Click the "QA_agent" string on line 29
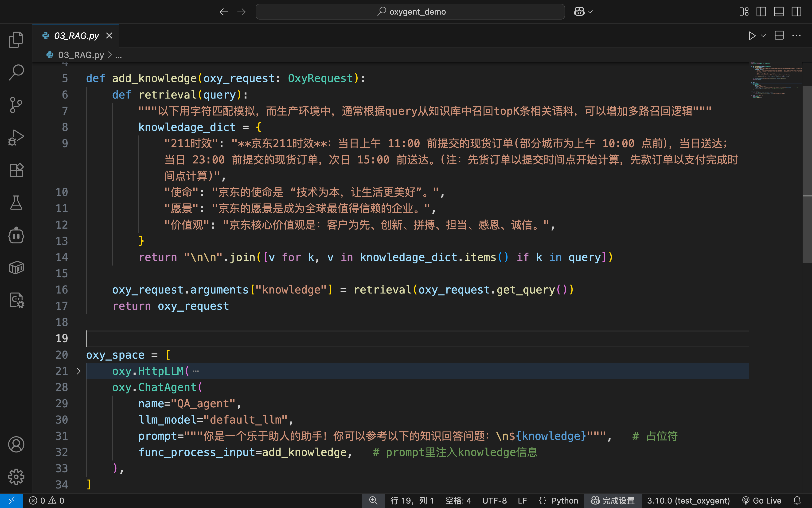Screen dimensions: 812x508 click(203, 404)
